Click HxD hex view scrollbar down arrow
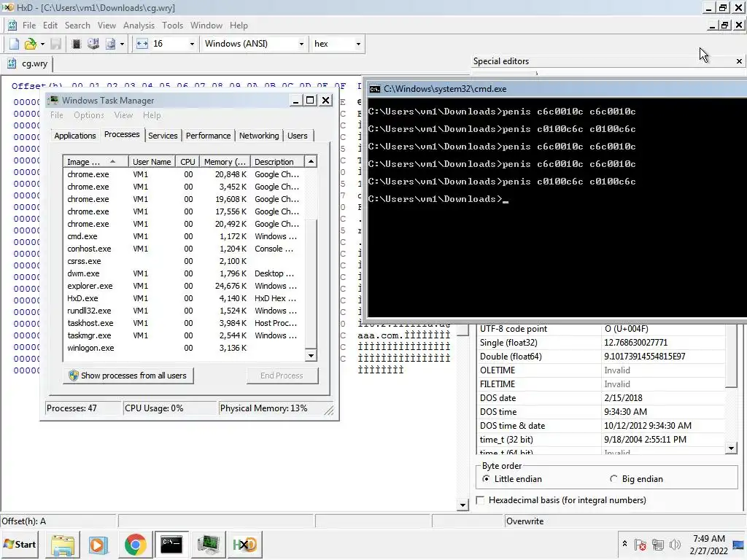The height and width of the screenshot is (560, 747). [462, 505]
